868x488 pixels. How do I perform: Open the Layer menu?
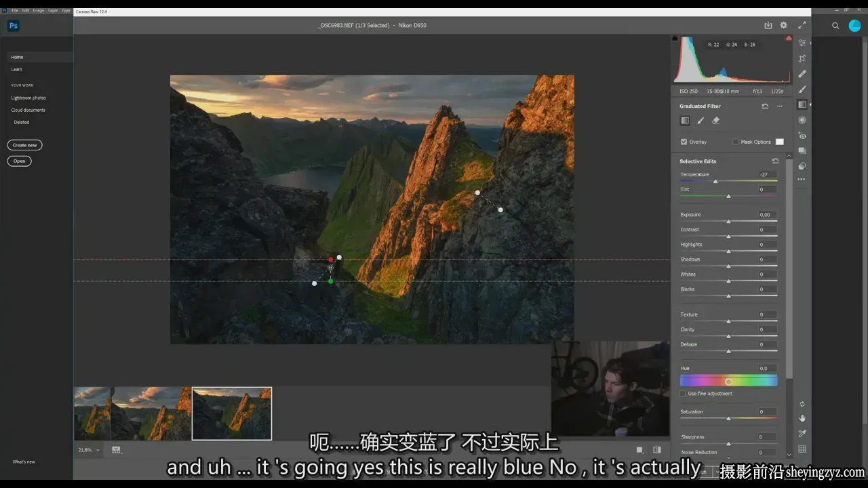(52, 11)
